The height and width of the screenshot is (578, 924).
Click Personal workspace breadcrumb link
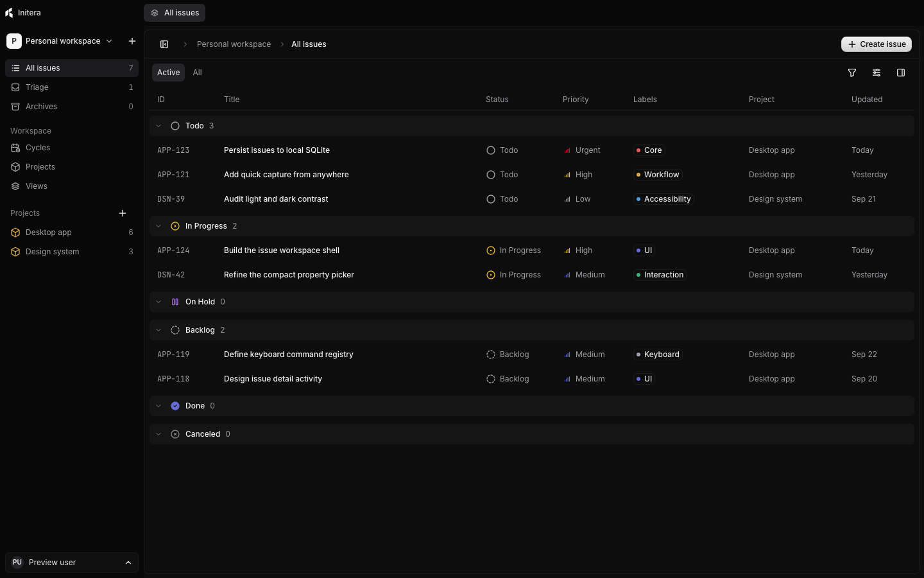click(x=234, y=44)
